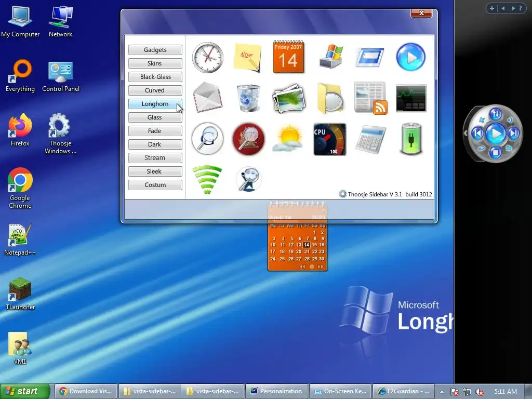Apply the Fade skin
532x399 pixels.
(x=155, y=131)
